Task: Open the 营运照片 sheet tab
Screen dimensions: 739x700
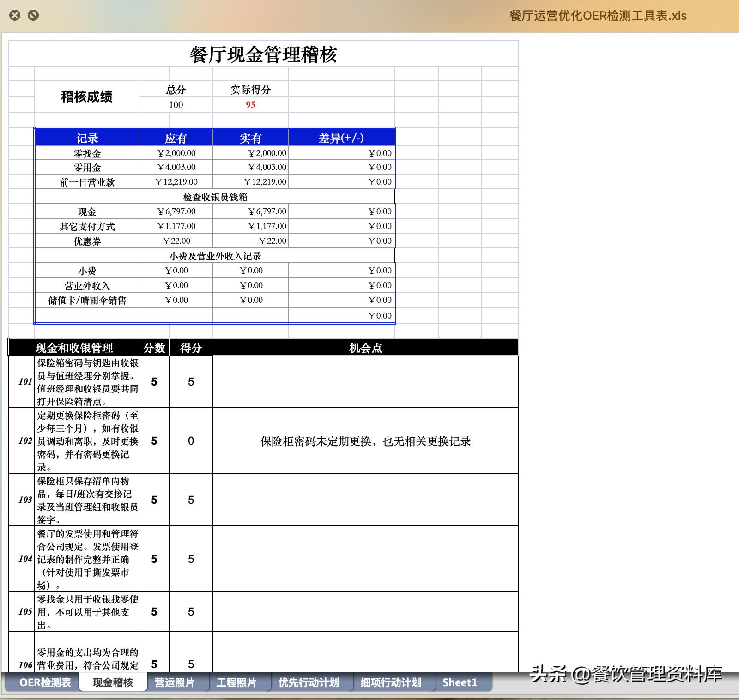Action: pos(175,682)
